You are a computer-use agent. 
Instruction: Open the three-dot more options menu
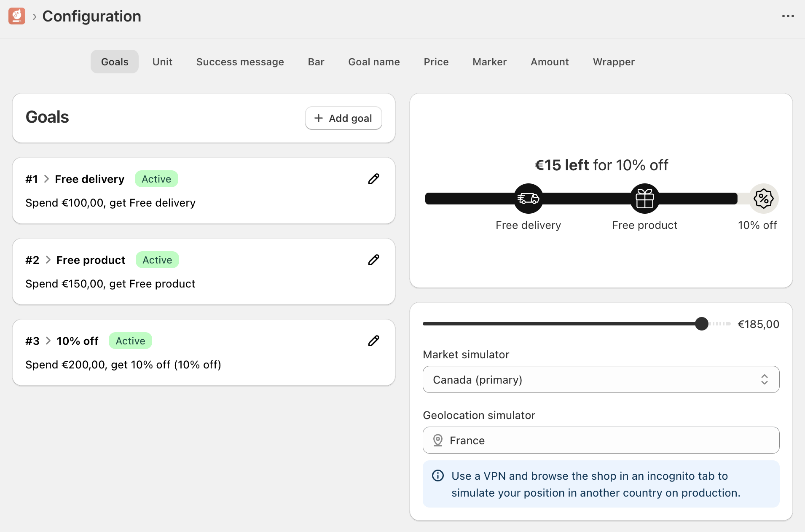(788, 16)
